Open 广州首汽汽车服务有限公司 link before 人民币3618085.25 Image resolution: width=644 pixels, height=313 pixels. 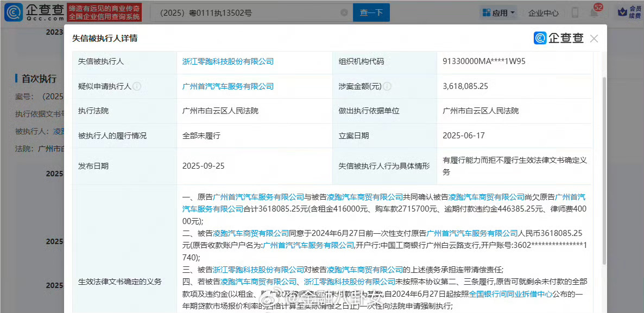point(472,233)
